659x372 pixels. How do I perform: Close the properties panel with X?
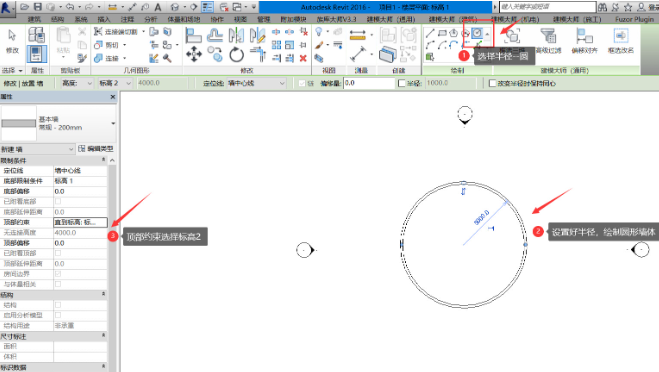click(113, 97)
